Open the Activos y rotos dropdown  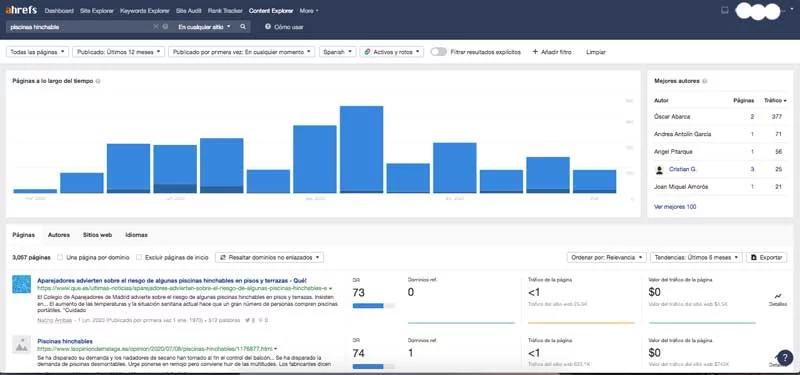coord(391,52)
